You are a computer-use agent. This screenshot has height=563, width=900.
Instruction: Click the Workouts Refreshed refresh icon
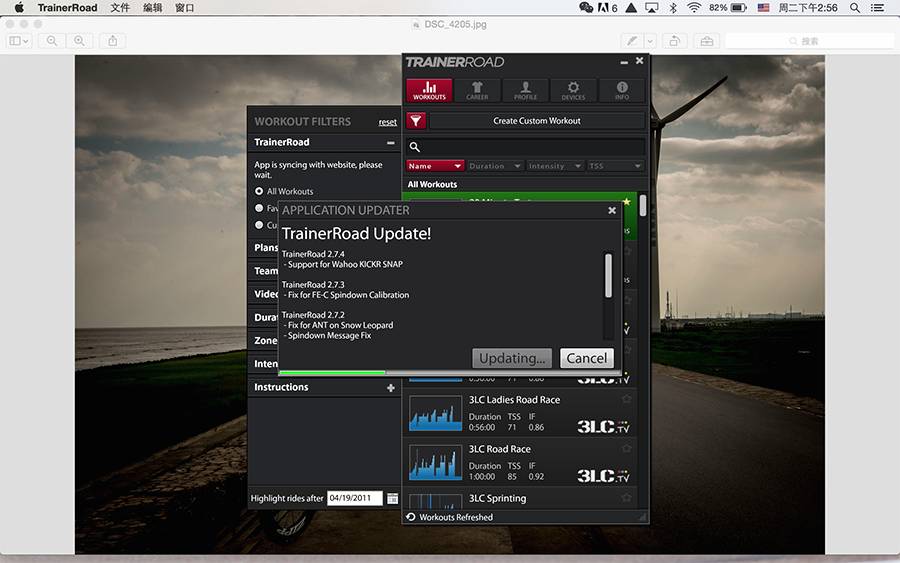411,517
